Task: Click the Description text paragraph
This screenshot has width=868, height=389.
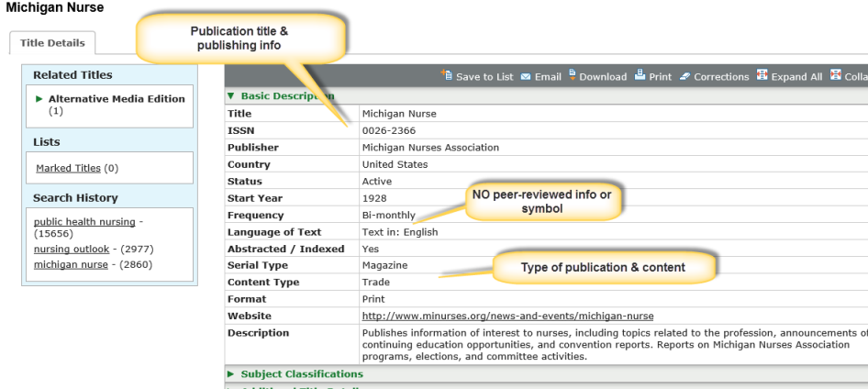Action: (x=615, y=345)
